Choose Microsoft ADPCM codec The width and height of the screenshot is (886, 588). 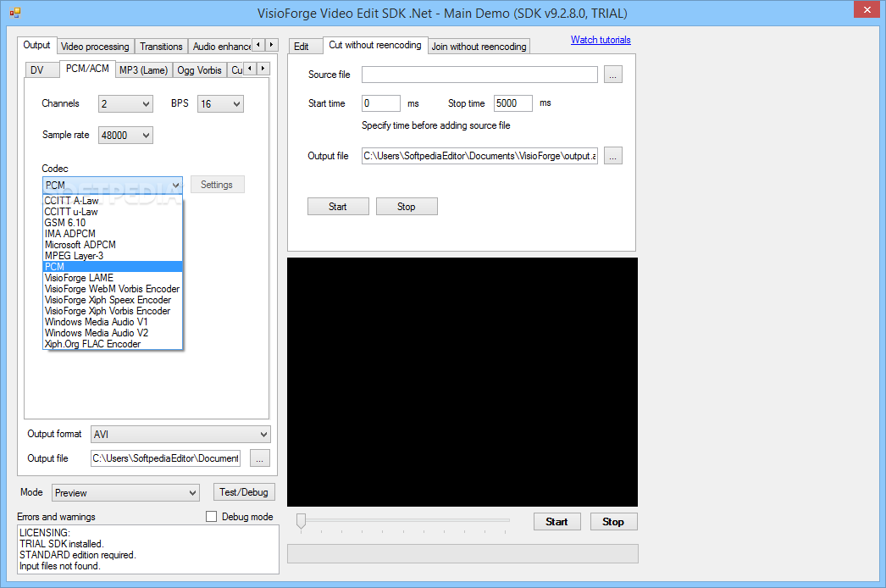pyautogui.click(x=113, y=245)
